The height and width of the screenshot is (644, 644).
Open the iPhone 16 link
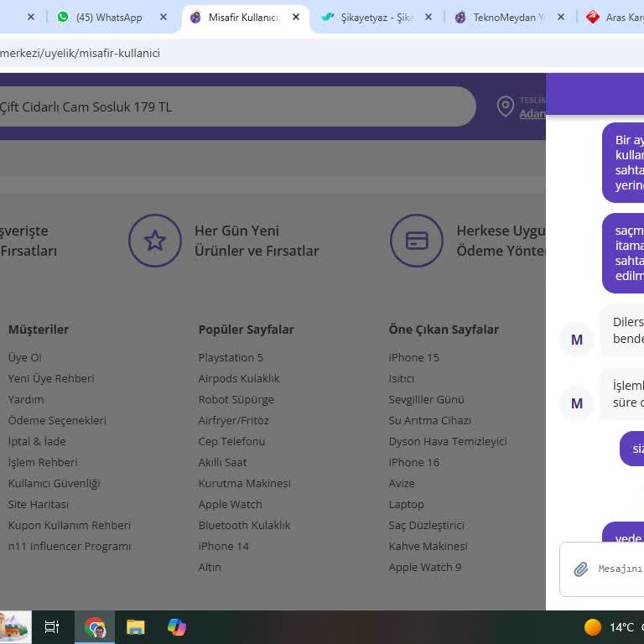click(414, 463)
